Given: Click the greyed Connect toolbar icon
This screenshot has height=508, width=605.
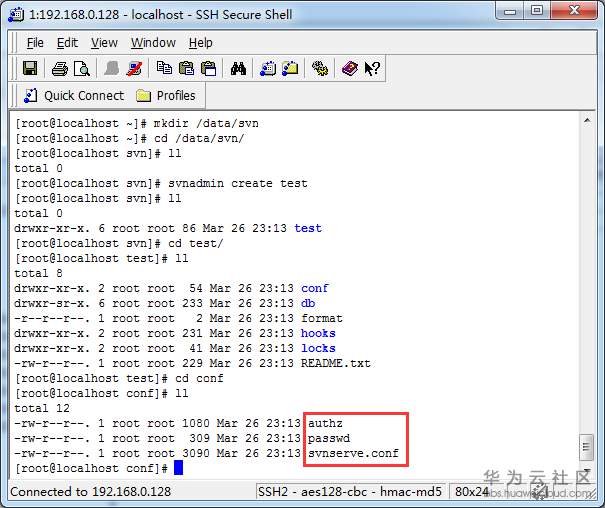Looking at the screenshot, I should pyautogui.click(x=112, y=69).
